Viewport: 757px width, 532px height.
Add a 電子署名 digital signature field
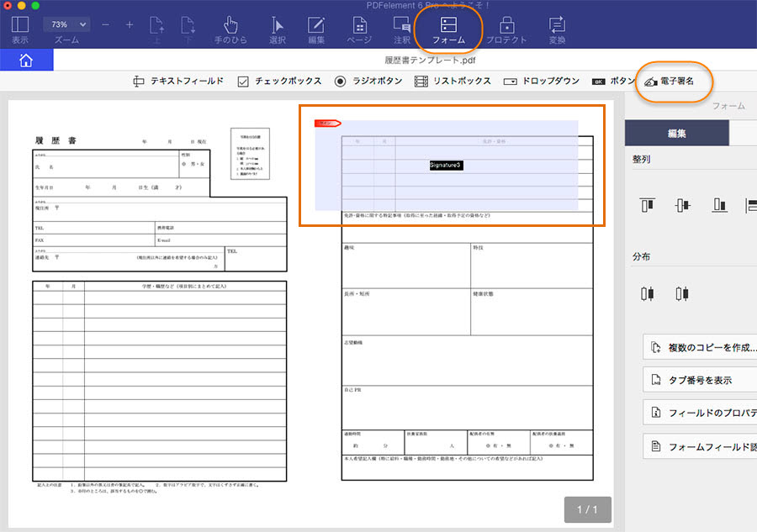point(670,81)
